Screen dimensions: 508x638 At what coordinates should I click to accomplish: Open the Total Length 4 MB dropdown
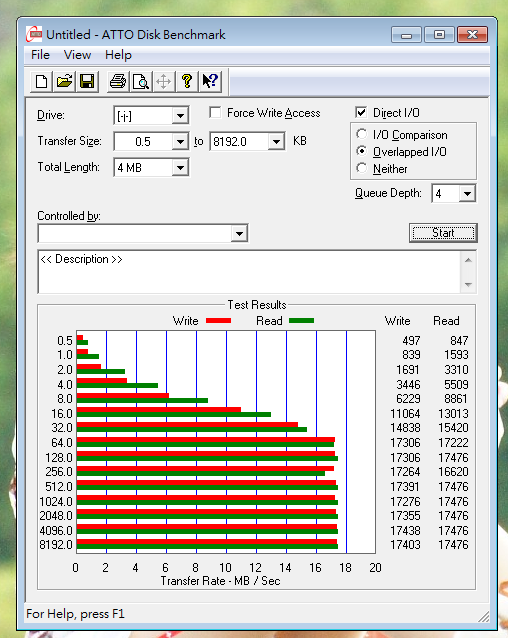tap(180, 167)
